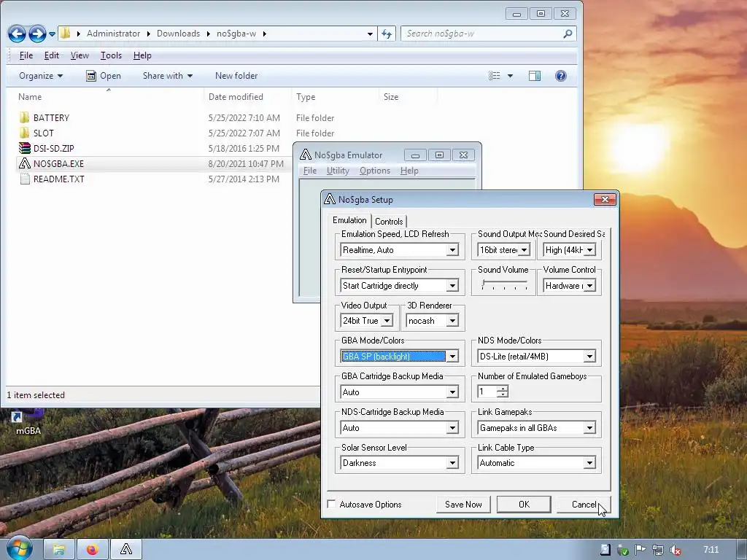Open the Explorer Tools menu

111,55
